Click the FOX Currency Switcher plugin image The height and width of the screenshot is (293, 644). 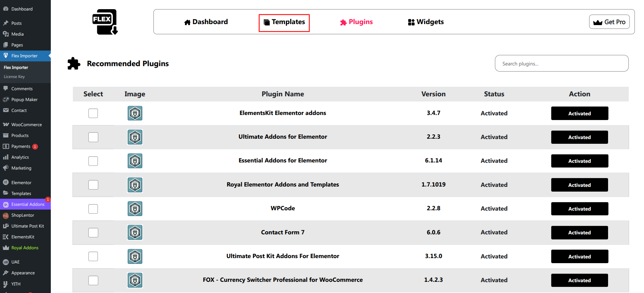pyautogui.click(x=135, y=280)
